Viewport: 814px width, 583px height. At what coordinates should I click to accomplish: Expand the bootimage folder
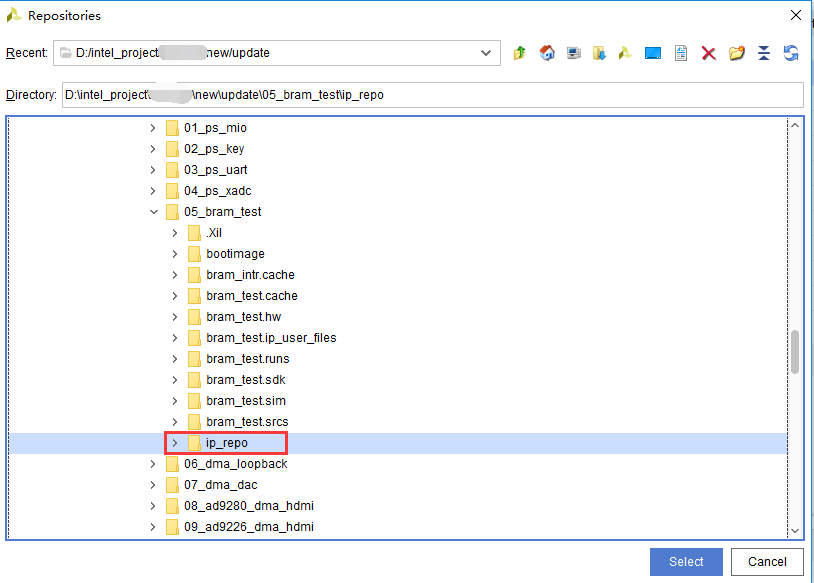click(x=175, y=254)
